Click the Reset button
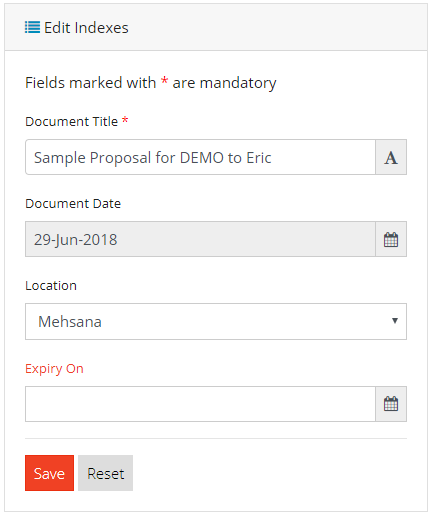 point(105,473)
